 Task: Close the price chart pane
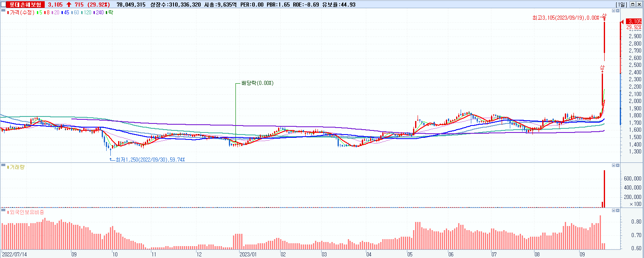click(x=618, y=11)
